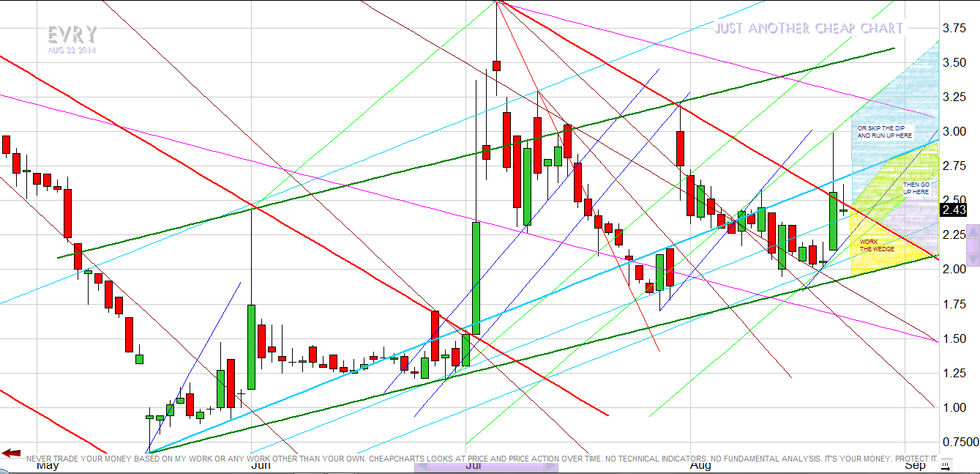This screenshot has height=474, width=980.
Task: Click the AUG 22 2014 date label
Action: pyautogui.click(x=72, y=51)
